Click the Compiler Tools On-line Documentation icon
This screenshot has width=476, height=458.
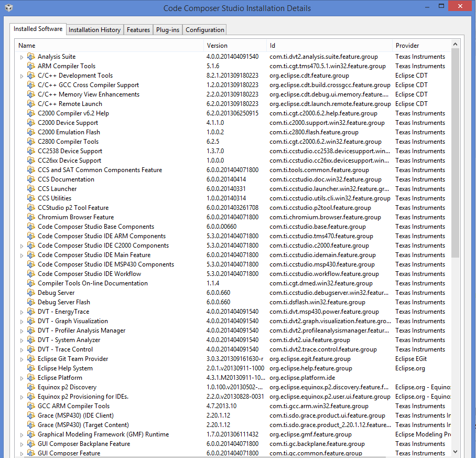coord(31,283)
